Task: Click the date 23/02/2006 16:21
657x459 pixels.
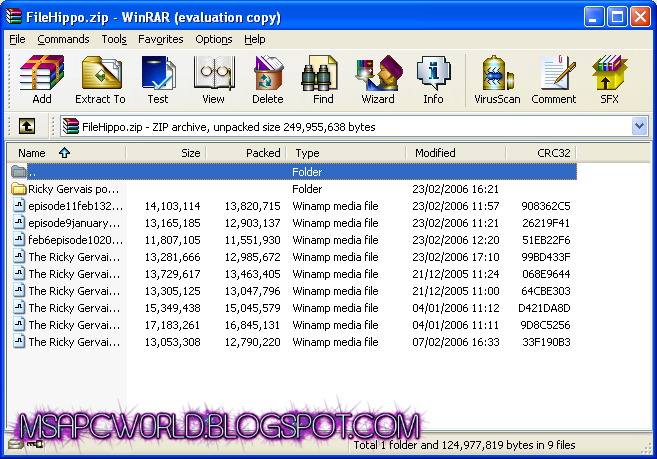Action: click(455, 189)
